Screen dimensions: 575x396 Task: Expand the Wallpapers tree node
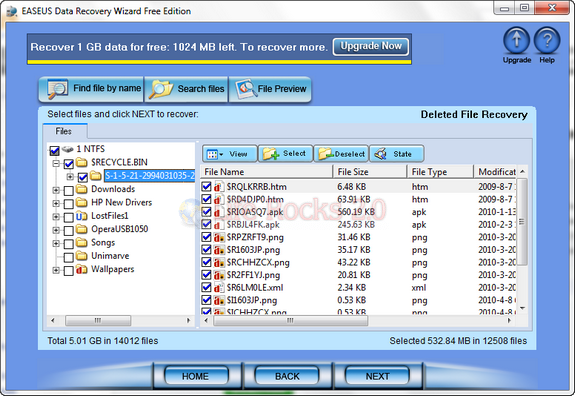[x=56, y=270]
